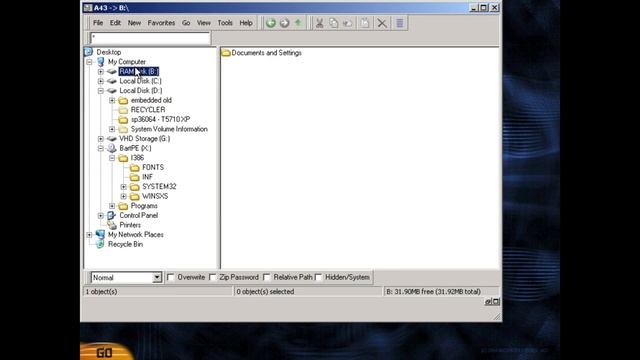Click the FONTS folder icon
The width and height of the screenshot is (640, 360).
coord(135,167)
